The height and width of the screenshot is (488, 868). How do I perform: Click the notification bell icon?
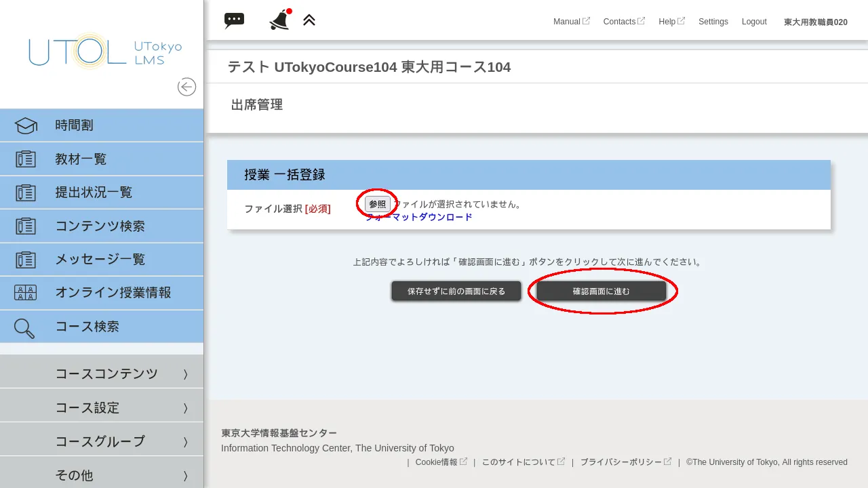coord(279,20)
